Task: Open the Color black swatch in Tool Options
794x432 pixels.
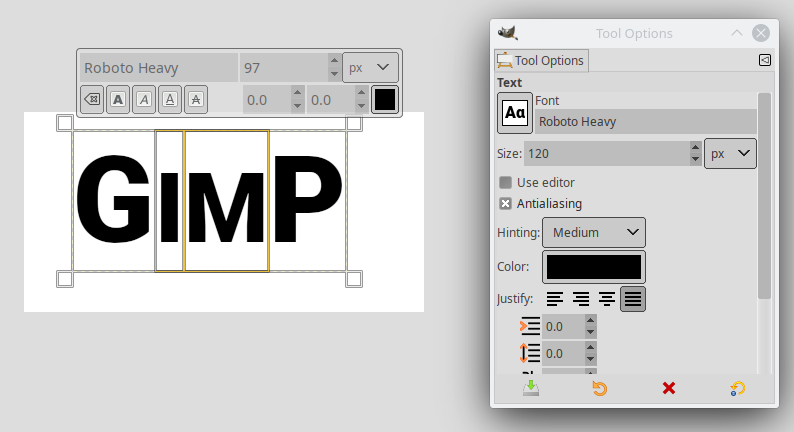Action: tap(593, 267)
